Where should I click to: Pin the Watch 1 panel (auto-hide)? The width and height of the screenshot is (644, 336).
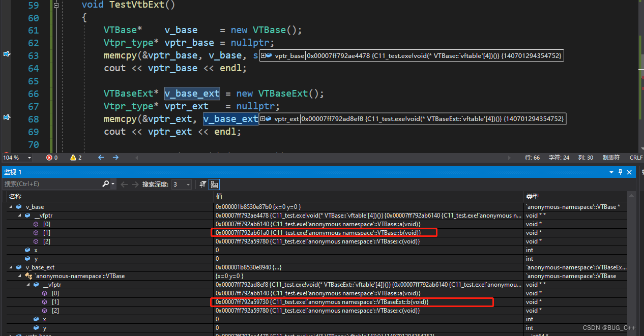click(x=621, y=172)
